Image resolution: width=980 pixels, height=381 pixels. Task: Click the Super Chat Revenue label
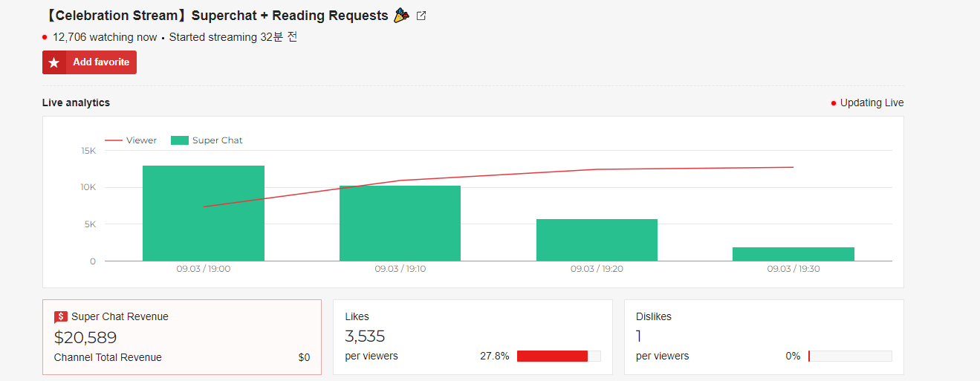[120, 316]
